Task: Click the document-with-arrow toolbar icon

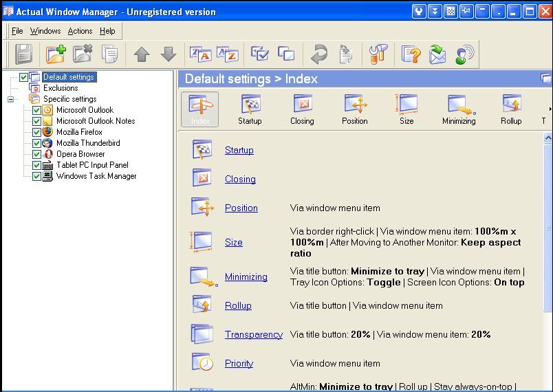Action: tap(345, 54)
